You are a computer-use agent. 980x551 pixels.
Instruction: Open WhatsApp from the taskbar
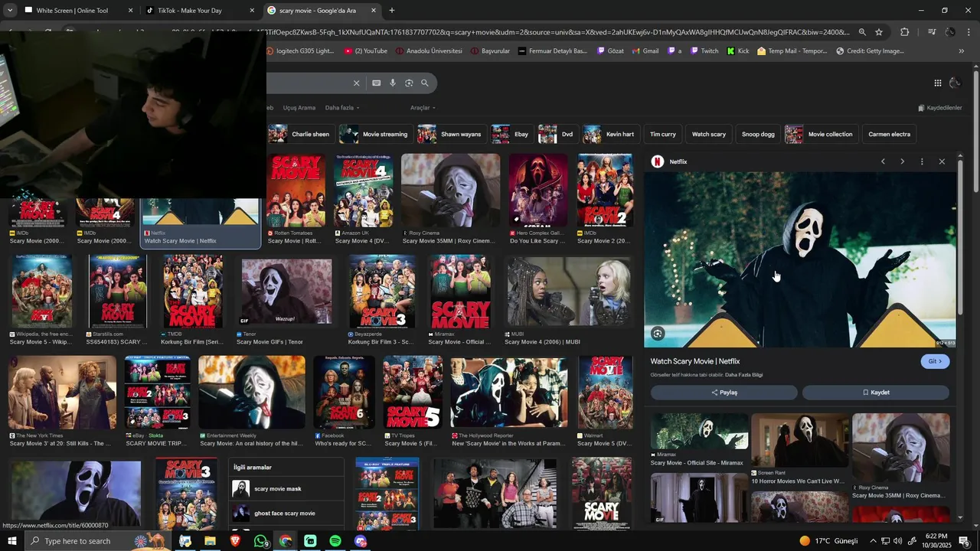pos(261,541)
